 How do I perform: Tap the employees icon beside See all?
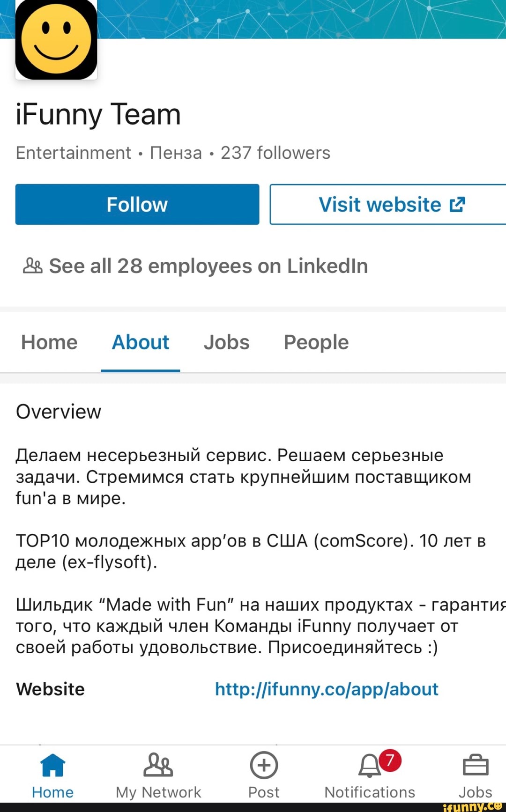click(x=33, y=266)
